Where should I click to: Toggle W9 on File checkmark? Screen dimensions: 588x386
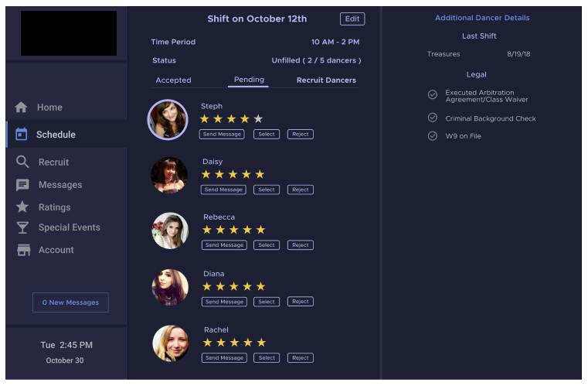click(433, 136)
